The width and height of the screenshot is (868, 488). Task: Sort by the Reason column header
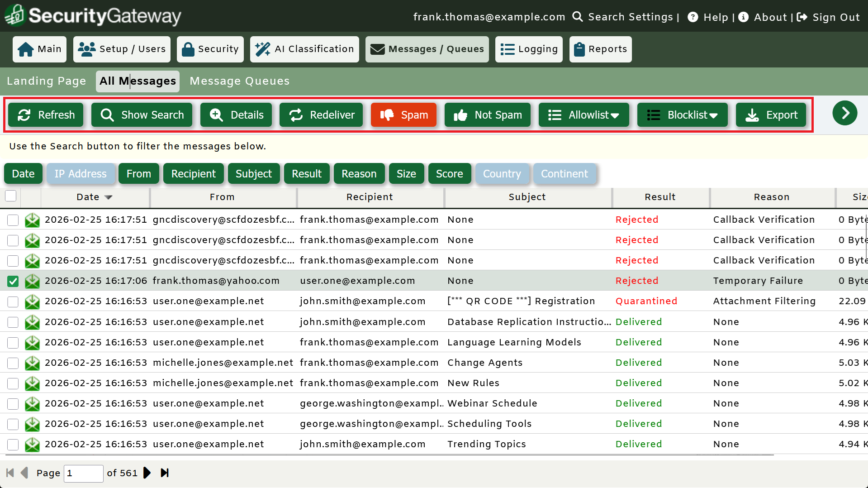coord(772,197)
